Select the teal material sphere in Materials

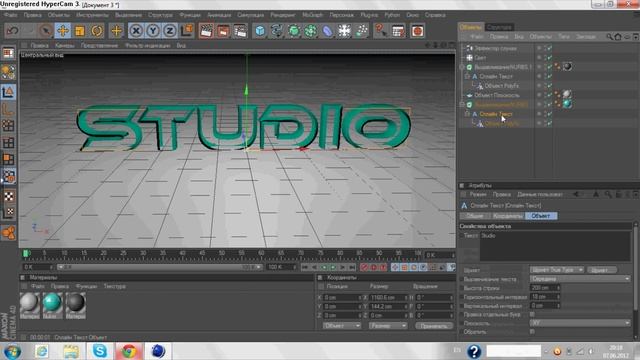(52, 302)
